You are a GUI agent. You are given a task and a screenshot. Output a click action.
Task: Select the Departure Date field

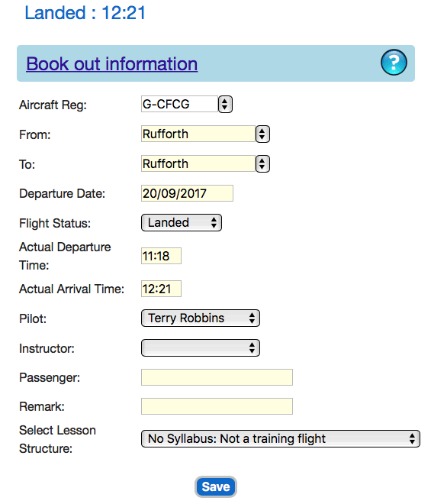187,193
